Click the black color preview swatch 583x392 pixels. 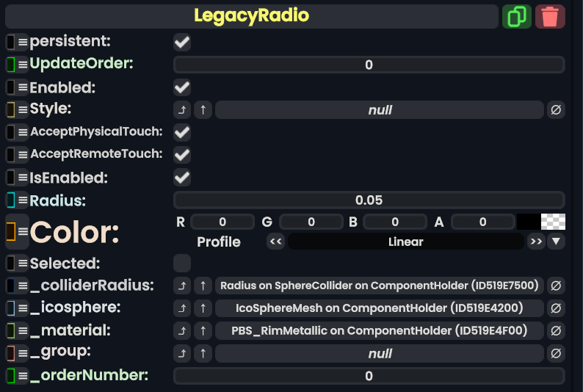click(529, 222)
